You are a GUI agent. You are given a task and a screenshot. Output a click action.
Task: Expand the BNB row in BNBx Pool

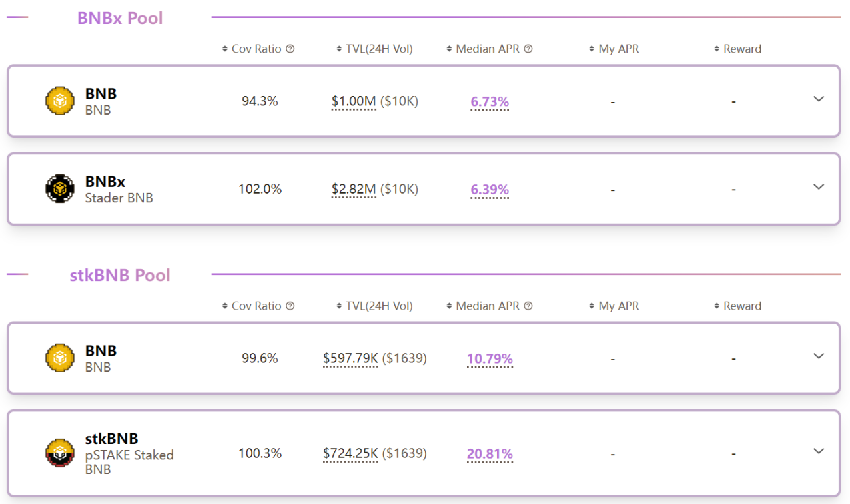(819, 99)
